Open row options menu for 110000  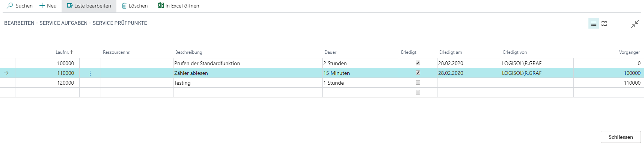(90, 73)
